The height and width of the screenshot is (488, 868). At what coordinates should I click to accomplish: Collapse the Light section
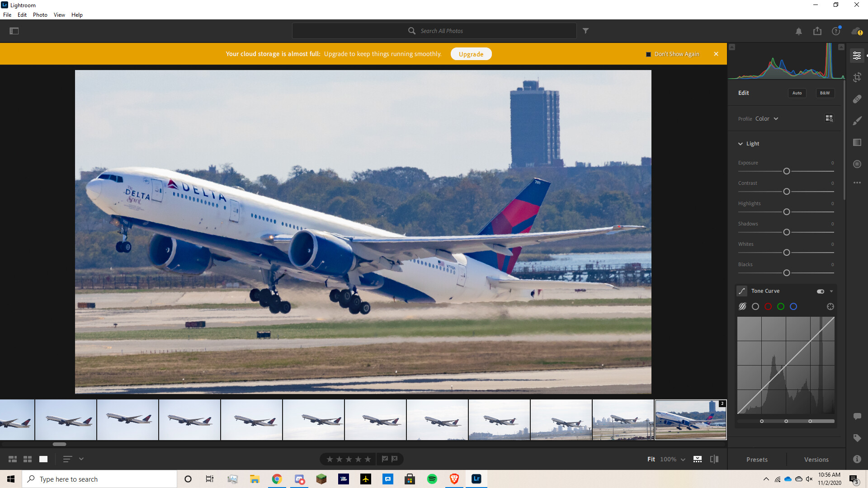pyautogui.click(x=741, y=144)
